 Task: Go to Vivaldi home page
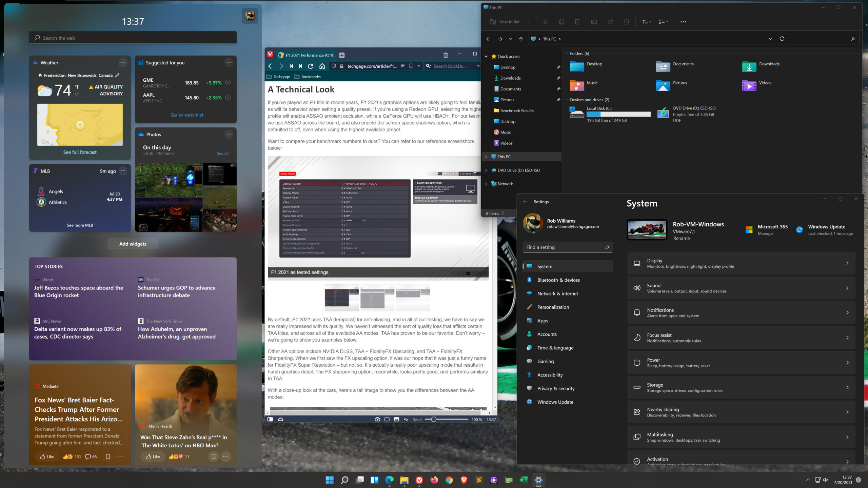pos(322,66)
